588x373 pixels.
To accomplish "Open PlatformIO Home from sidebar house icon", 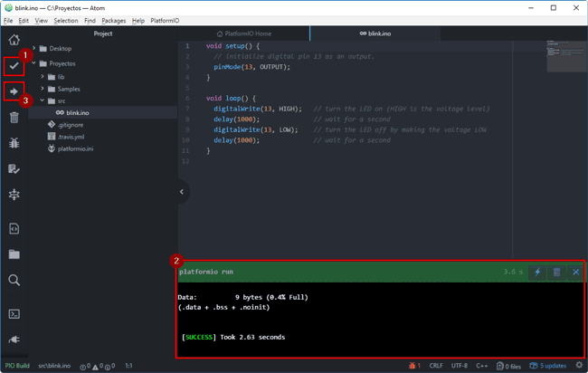I will tap(14, 40).
